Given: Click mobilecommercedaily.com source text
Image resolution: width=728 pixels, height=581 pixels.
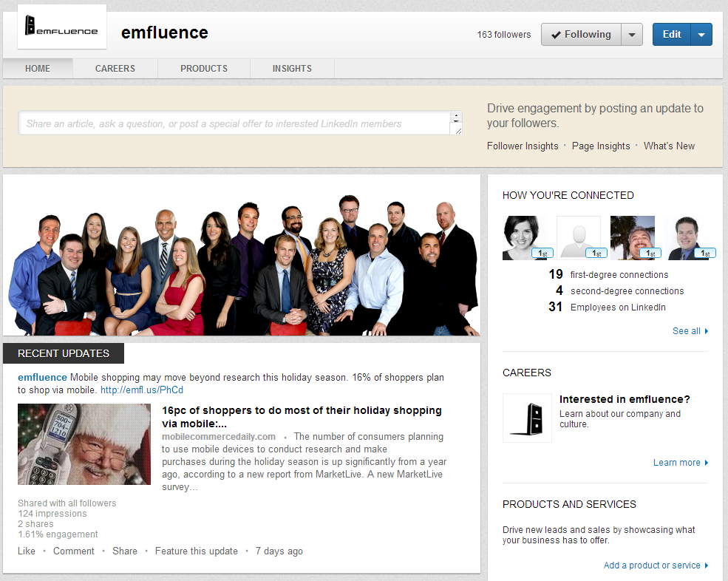Looking at the screenshot, I should (219, 437).
